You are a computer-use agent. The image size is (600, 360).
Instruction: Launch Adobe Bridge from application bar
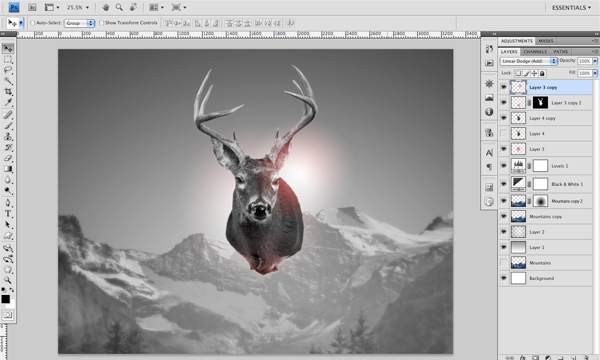(32, 7)
